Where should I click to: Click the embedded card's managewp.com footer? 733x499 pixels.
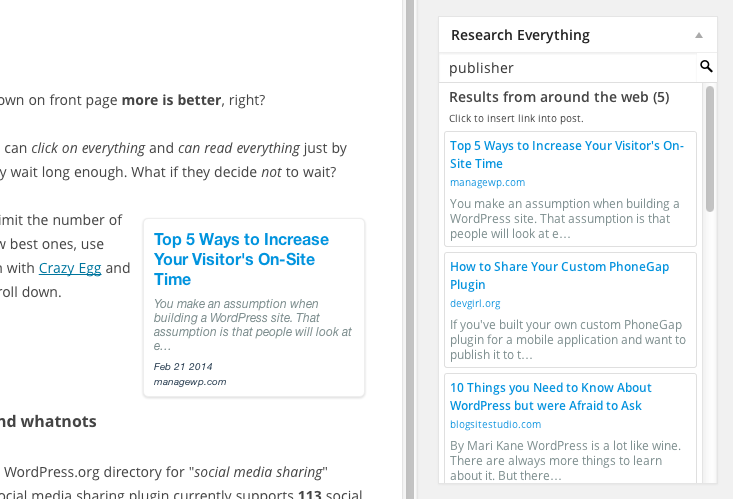tap(190, 382)
